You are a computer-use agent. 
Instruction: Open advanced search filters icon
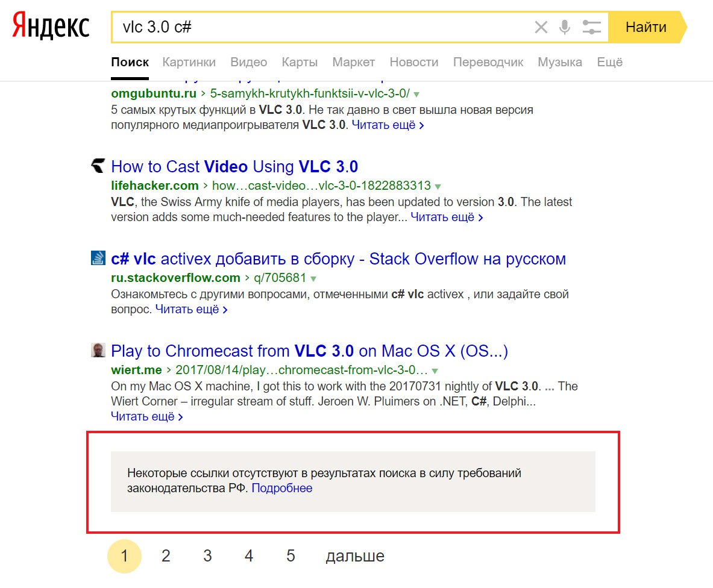coord(592,27)
